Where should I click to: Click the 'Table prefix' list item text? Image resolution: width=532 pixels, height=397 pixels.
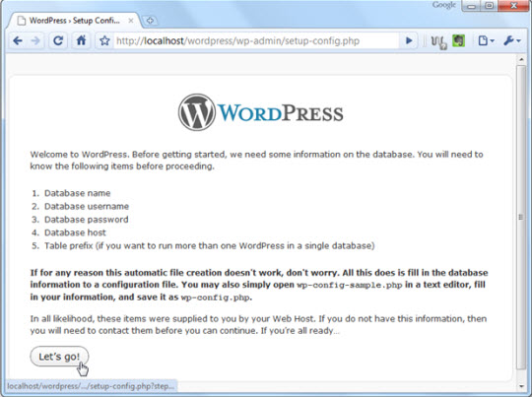point(209,245)
